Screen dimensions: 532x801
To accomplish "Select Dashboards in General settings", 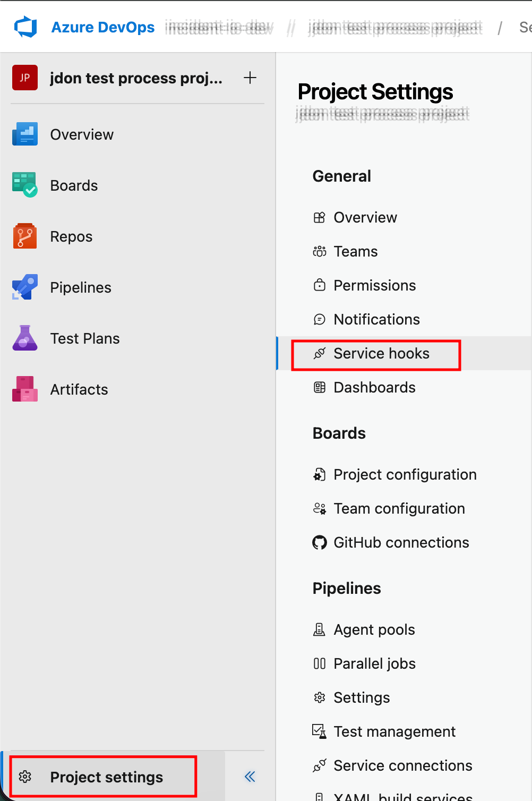I will pyautogui.click(x=374, y=388).
